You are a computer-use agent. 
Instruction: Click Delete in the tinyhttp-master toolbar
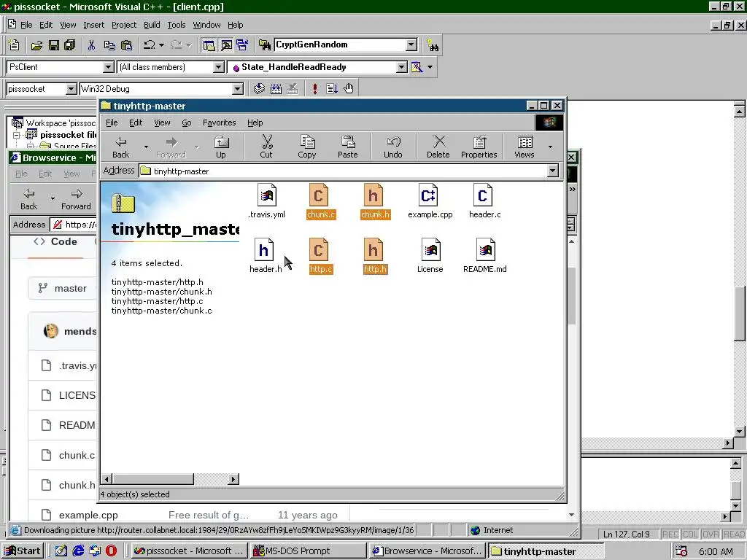coord(438,147)
